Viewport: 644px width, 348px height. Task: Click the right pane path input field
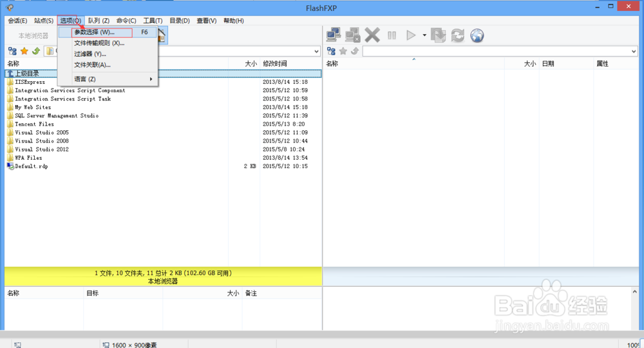click(x=496, y=52)
